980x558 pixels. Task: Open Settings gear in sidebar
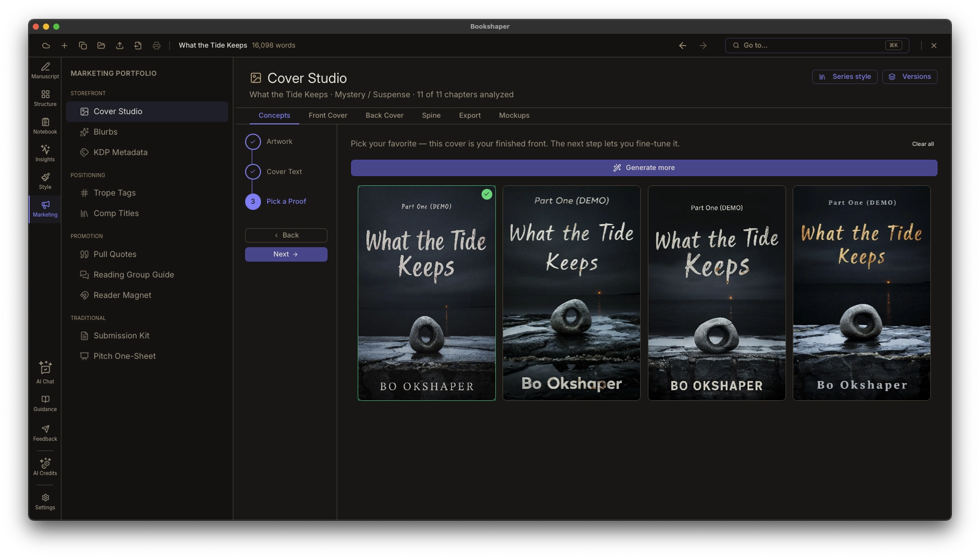[45, 502]
